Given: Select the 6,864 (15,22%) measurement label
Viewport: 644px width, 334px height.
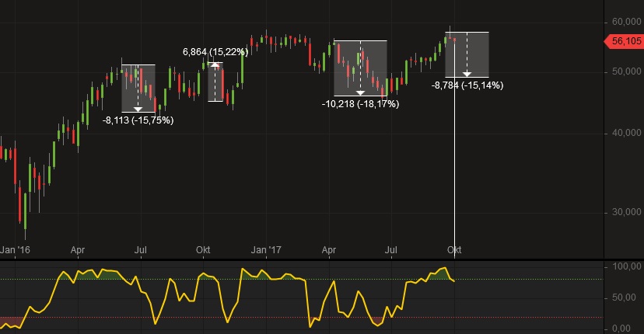Looking at the screenshot, I should (215, 52).
